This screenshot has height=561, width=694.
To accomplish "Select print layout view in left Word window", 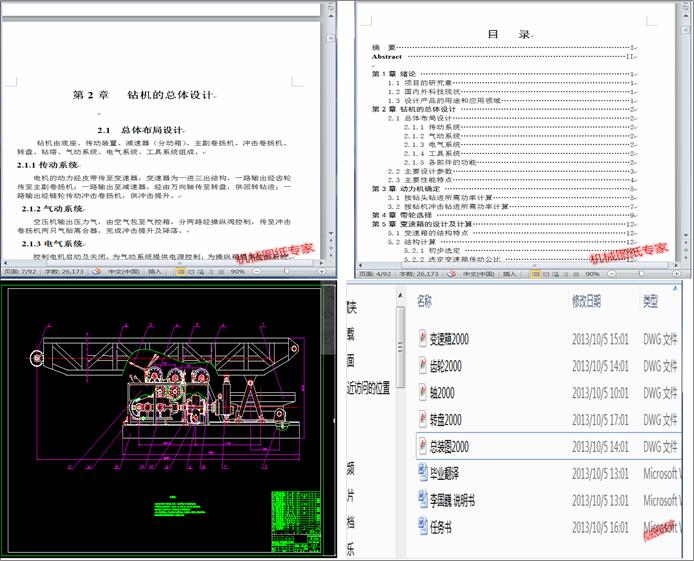I will tap(181, 271).
